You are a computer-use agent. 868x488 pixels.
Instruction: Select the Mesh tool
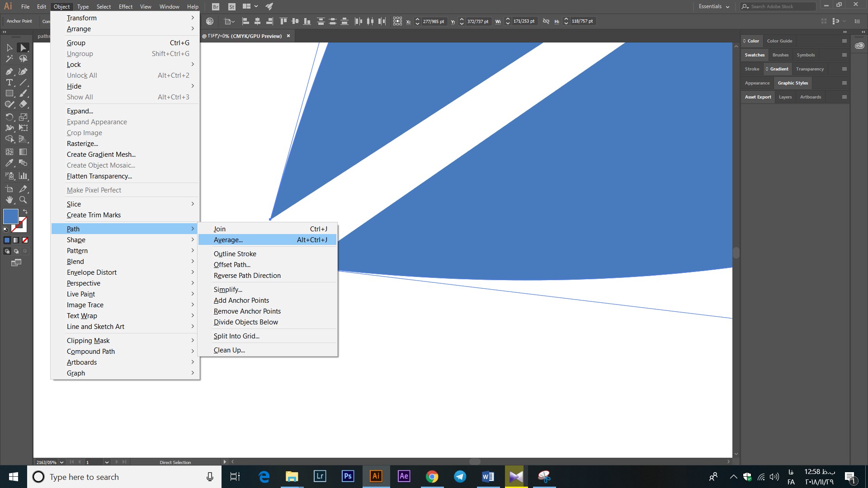[x=9, y=152]
